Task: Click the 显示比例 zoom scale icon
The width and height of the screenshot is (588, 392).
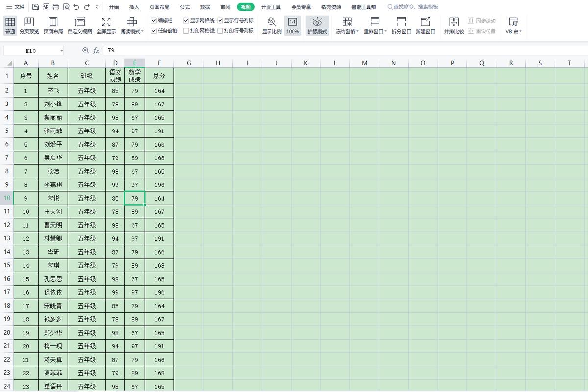Action: click(270, 25)
